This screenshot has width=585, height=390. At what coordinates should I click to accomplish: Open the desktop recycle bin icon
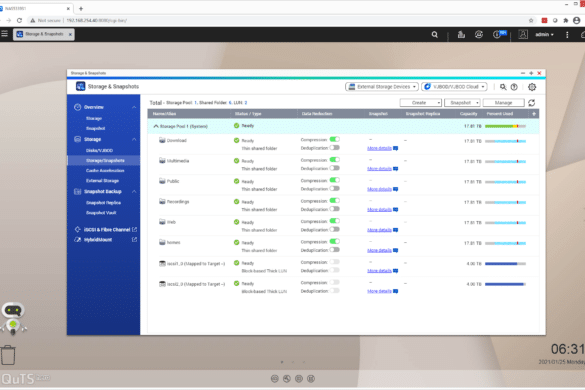point(8,355)
